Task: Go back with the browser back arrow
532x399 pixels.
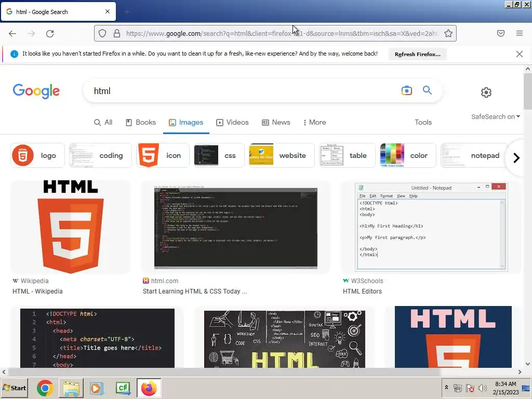Action: (x=12, y=33)
